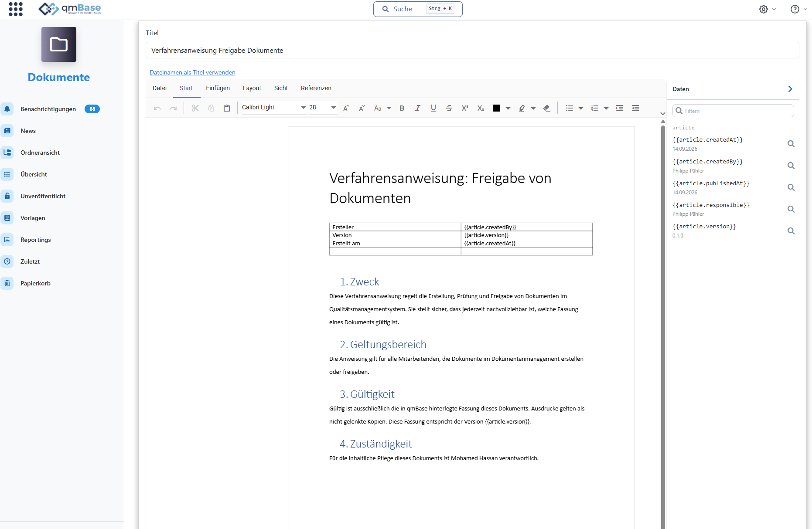The width and height of the screenshot is (812, 529).
Task: Click search icon next to article.createdAt
Action: [x=791, y=144]
